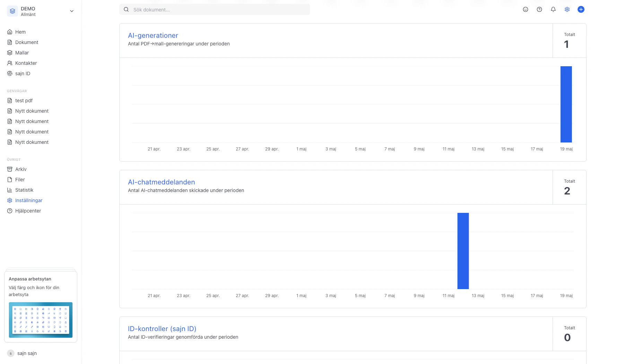Click AI-generationer Totalt value 1
This screenshot has width=624, height=364.
566,44
